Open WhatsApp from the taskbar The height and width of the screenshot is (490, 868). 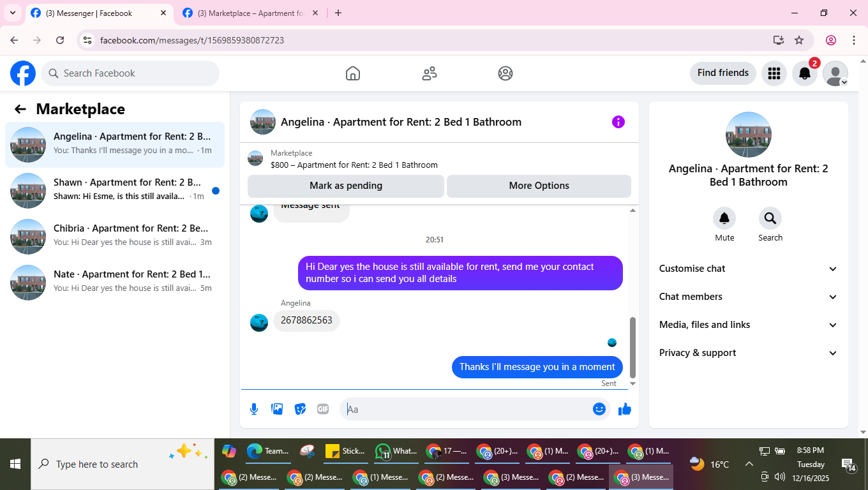pos(395,451)
